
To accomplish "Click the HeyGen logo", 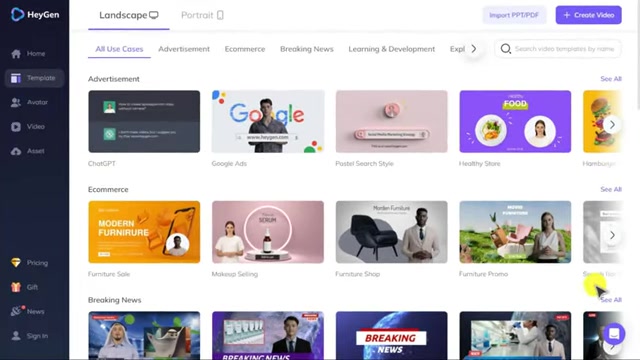I will (x=35, y=15).
